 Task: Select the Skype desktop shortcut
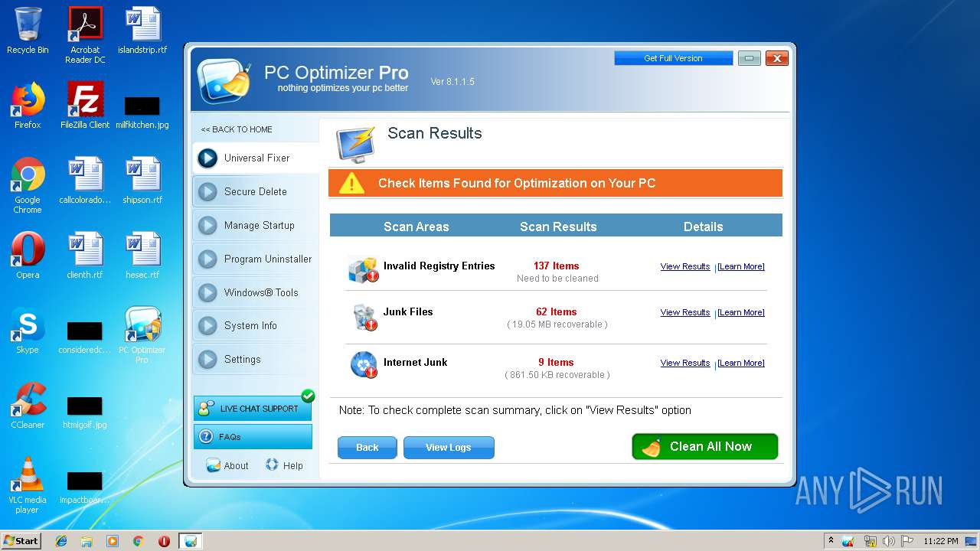click(28, 331)
